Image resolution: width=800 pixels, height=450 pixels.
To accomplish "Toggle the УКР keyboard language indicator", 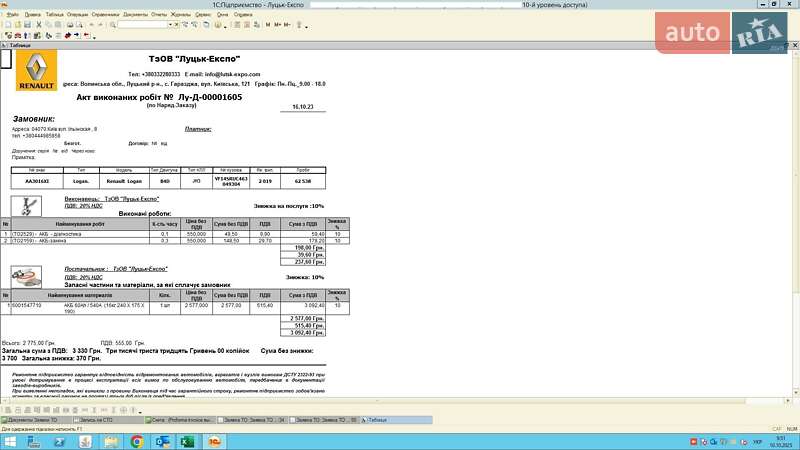I will (x=758, y=441).
